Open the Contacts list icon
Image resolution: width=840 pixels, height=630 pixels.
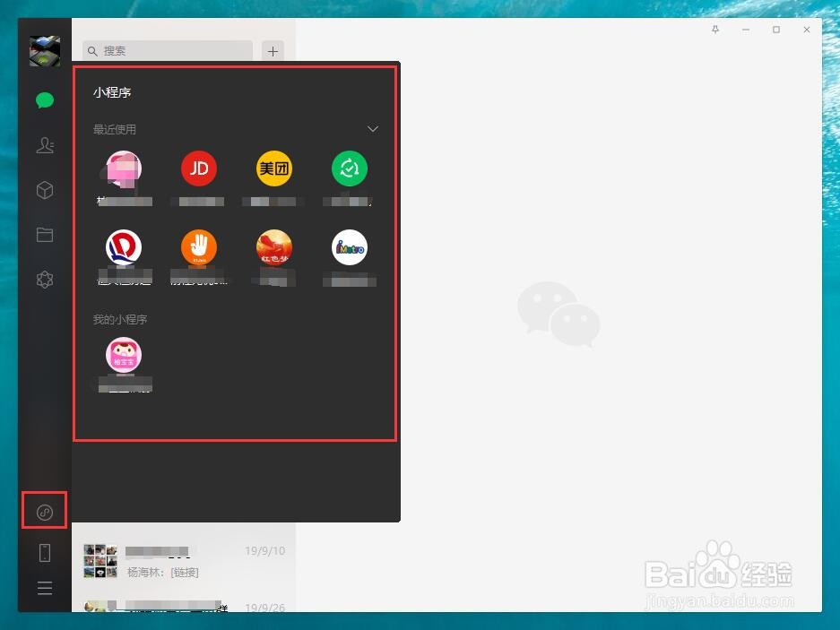tap(45, 145)
